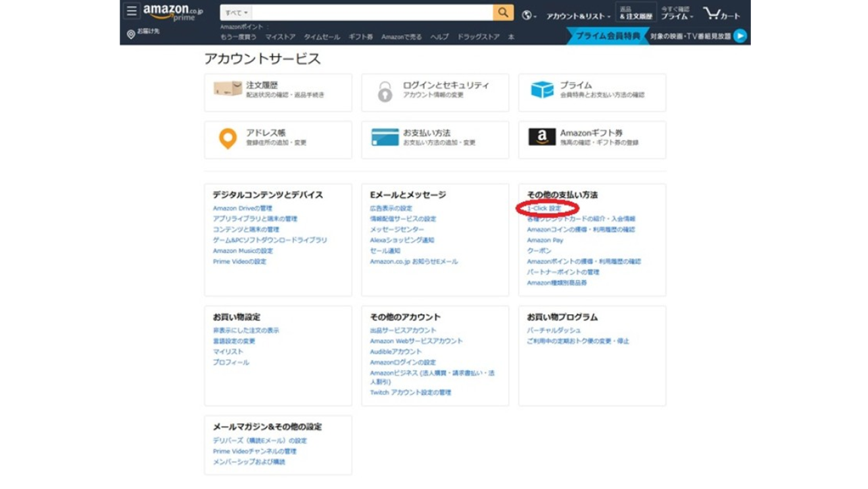Select タイムセール in the nav bar
This screenshot has height=489, width=868.
[322, 38]
